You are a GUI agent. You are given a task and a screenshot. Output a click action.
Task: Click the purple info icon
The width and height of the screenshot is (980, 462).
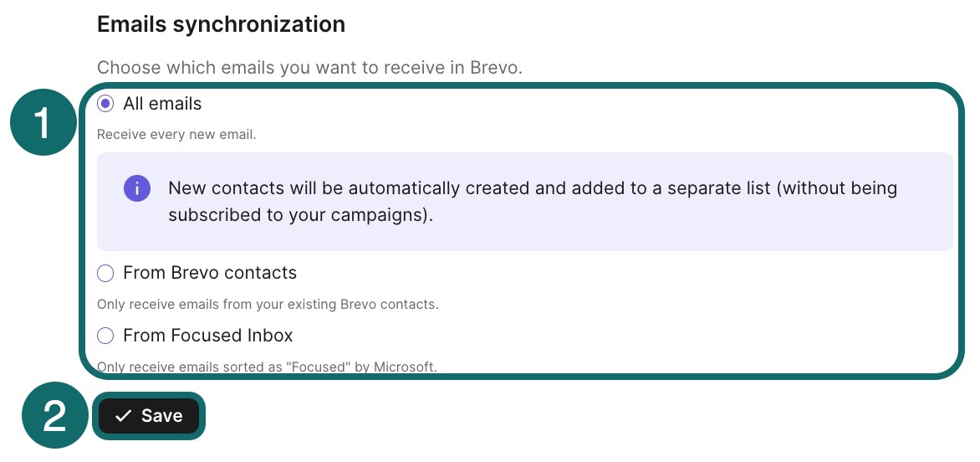137,188
